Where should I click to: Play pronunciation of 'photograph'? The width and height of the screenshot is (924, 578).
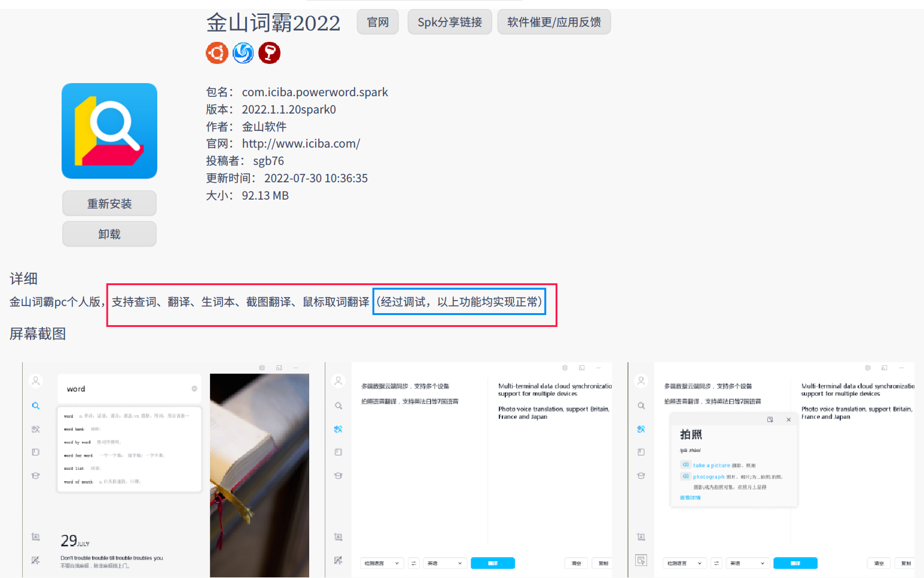pos(685,476)
